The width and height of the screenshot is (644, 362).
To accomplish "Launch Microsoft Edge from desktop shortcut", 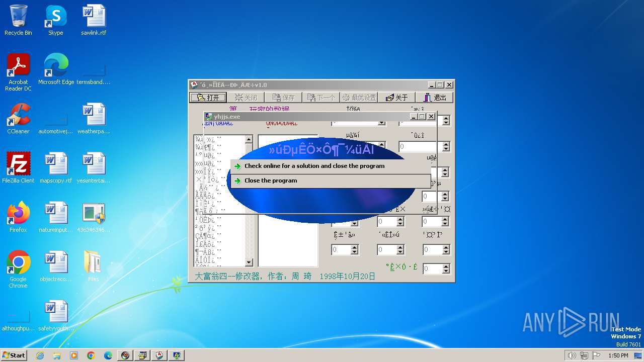I will pos(56,69).
